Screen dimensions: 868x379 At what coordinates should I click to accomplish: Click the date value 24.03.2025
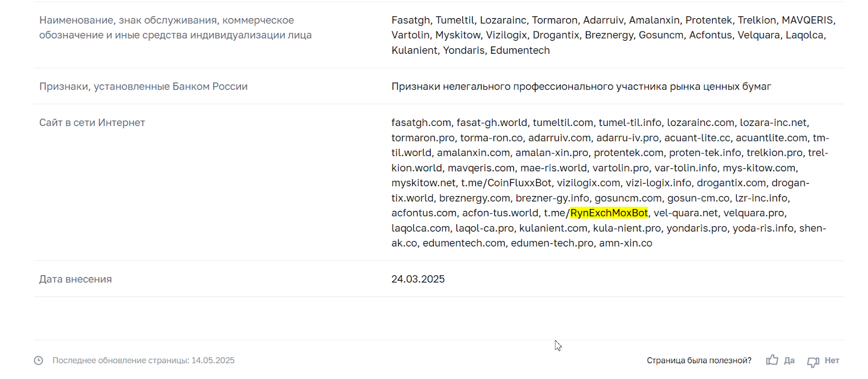click(418, 279)
